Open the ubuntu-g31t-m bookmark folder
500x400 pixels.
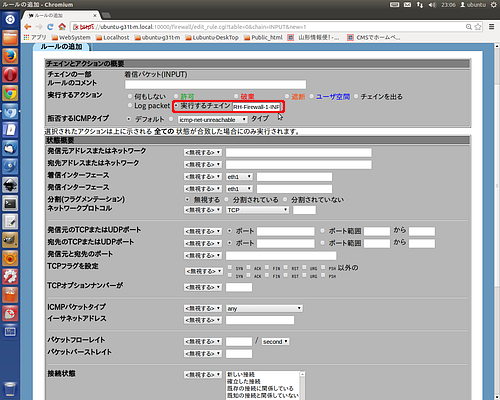157,37
